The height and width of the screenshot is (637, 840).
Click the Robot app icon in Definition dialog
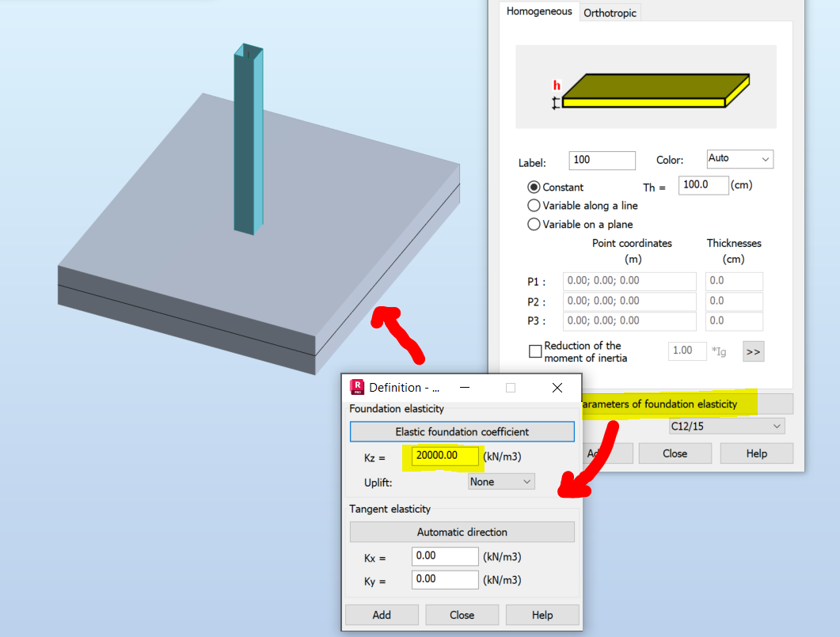pyautogui.click(x=356, y=388)
